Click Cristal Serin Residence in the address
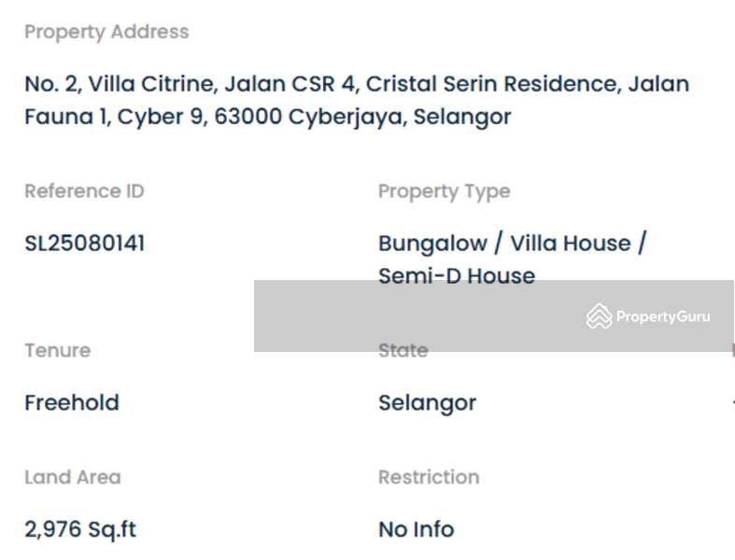 pos(492,84)
